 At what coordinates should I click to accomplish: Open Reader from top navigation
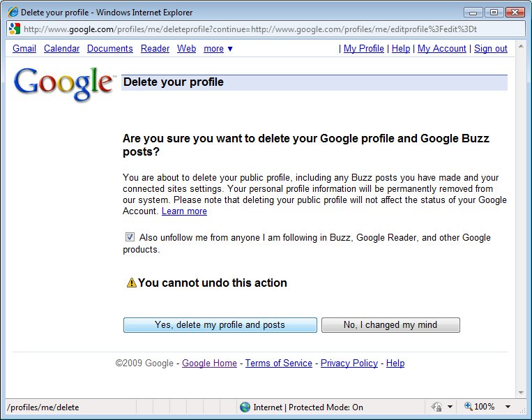pos(155,49)
